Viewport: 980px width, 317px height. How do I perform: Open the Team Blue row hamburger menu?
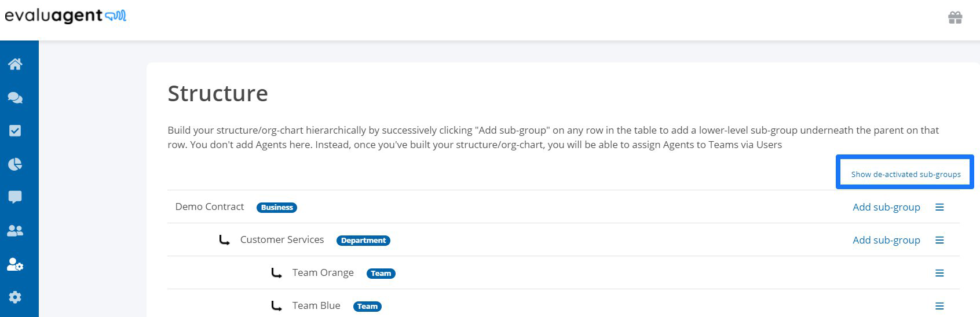click(x=939, y=306)
